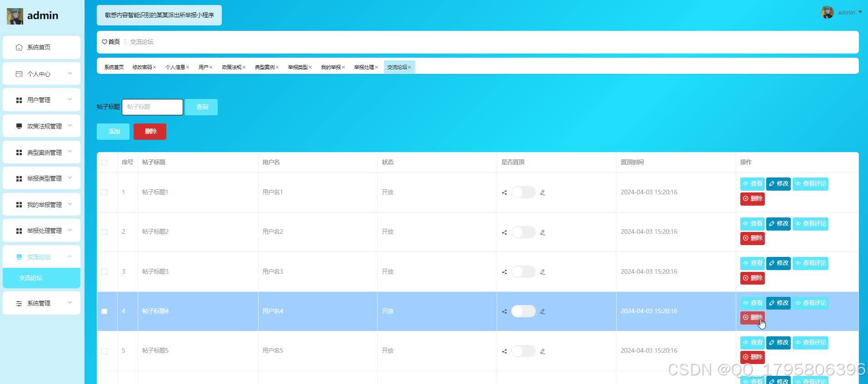Go to 系统首页 in the sidebar
Viewport: 868px width, 384px height.
click(41, 47)
